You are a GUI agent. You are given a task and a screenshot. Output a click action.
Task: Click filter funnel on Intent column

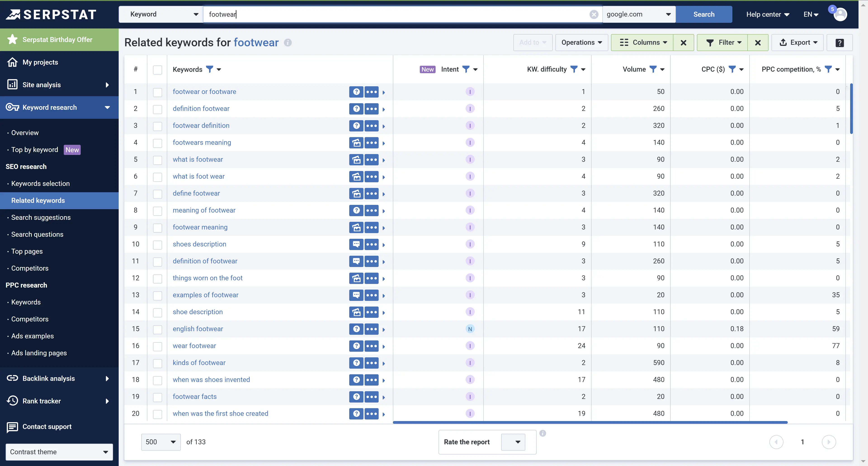466,69
